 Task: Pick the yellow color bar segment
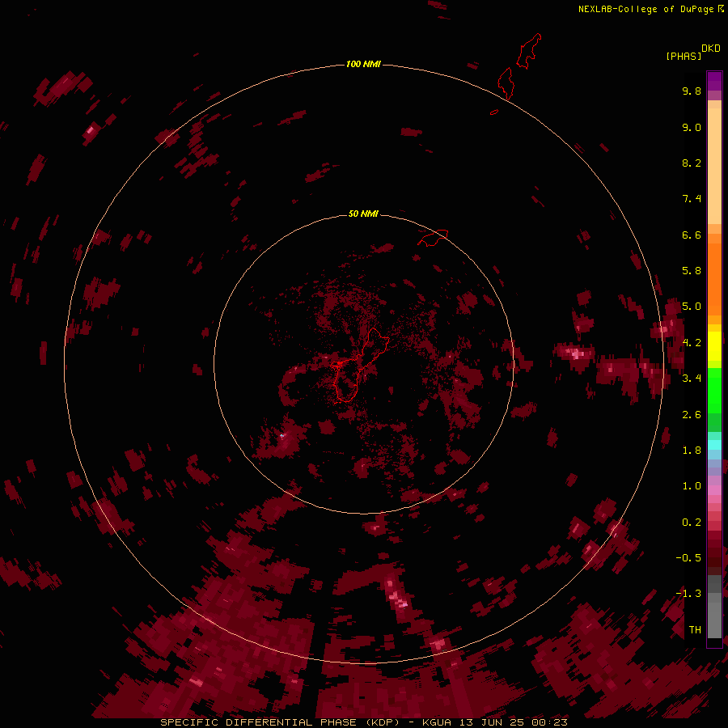(x=714, y=346)
